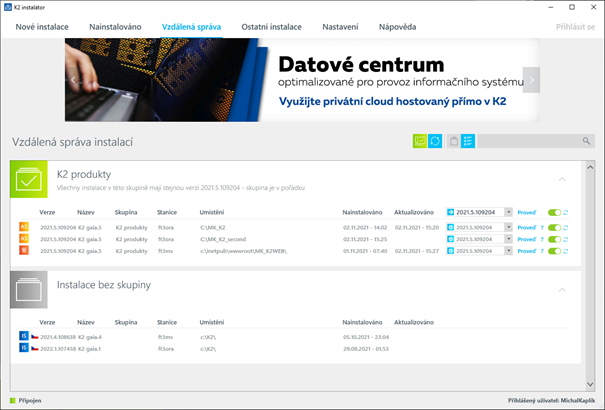Click the green checklist icon in toolbar

click(x=420, y=141)
